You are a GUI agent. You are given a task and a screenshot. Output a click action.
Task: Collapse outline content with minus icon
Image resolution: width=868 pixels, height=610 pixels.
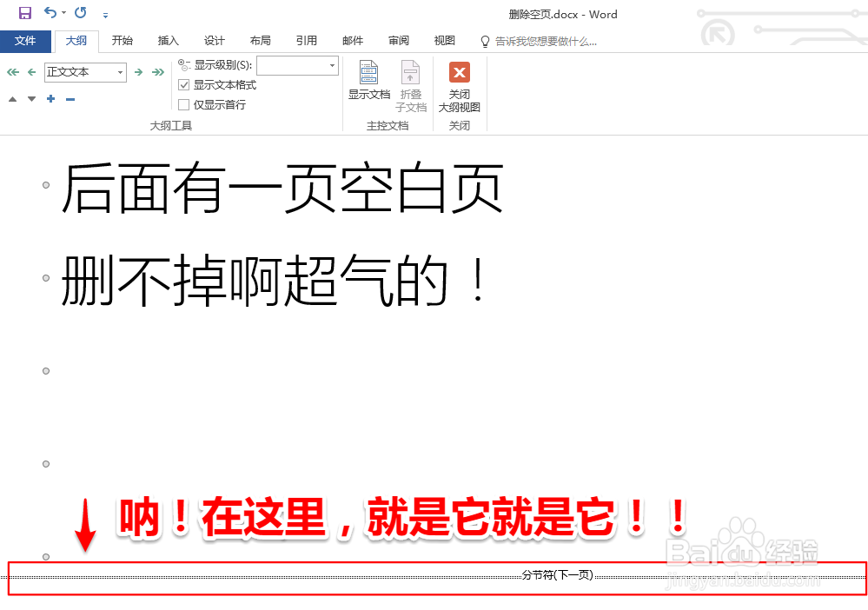coord(69,98)
